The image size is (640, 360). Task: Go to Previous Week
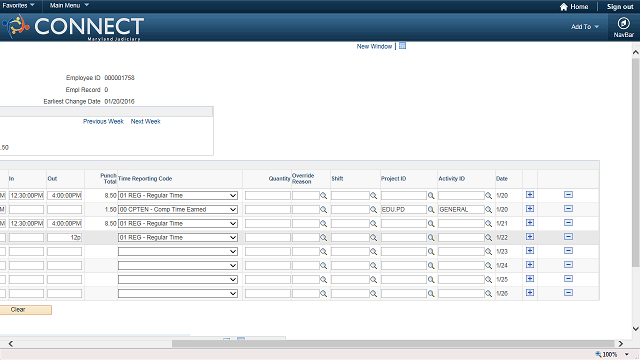pyautogui.click(x=103, y=121)
